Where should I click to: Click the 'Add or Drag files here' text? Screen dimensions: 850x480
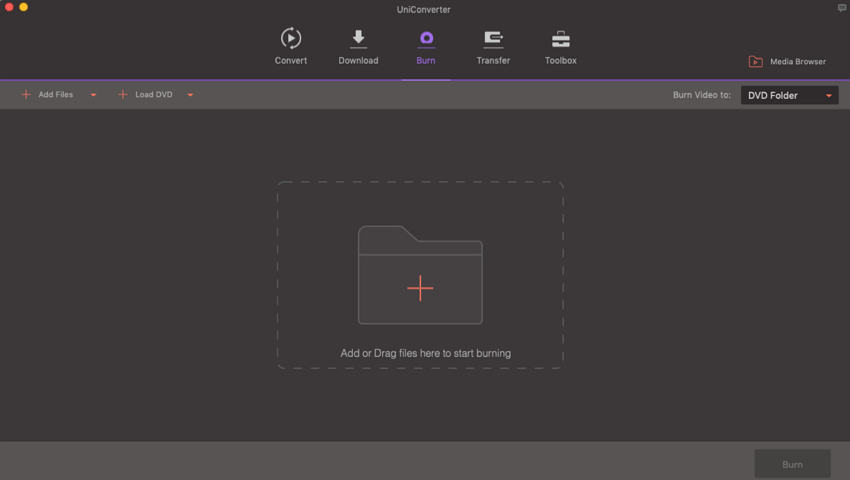coord(426,353)
